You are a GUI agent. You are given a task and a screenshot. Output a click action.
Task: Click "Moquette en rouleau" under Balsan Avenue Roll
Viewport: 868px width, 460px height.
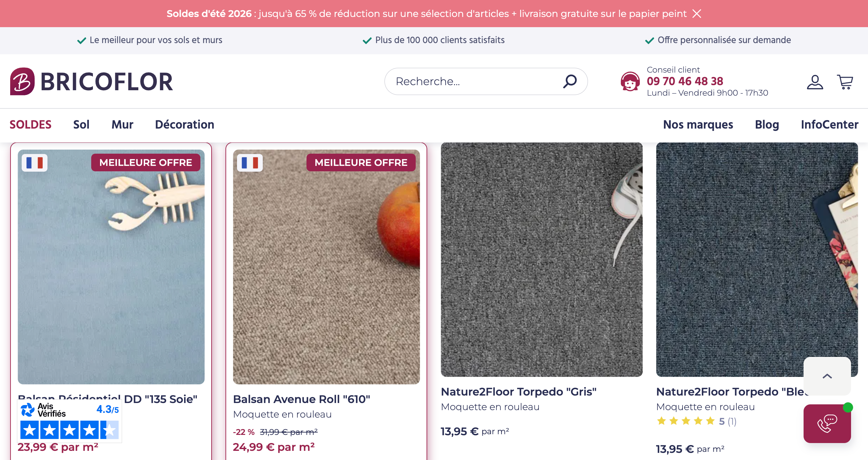(x=282, y=414)
